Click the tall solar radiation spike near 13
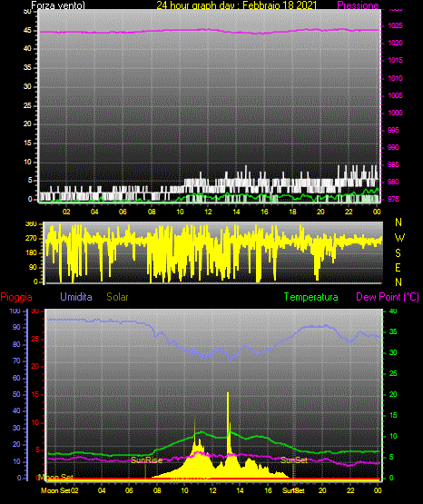 [228, 421]
